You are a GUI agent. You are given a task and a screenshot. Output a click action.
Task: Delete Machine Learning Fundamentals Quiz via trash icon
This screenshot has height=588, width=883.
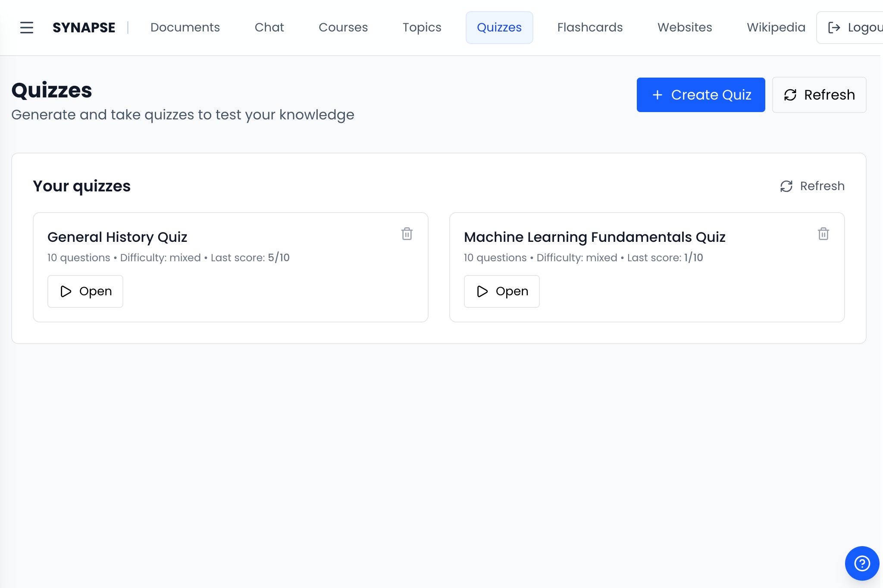point(823,234)
